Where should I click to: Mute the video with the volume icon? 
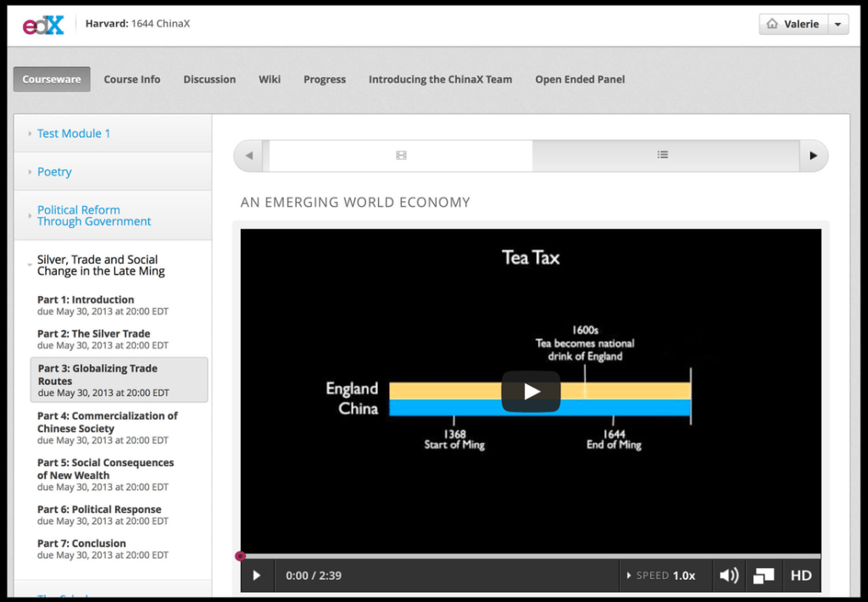coord(728,576)
